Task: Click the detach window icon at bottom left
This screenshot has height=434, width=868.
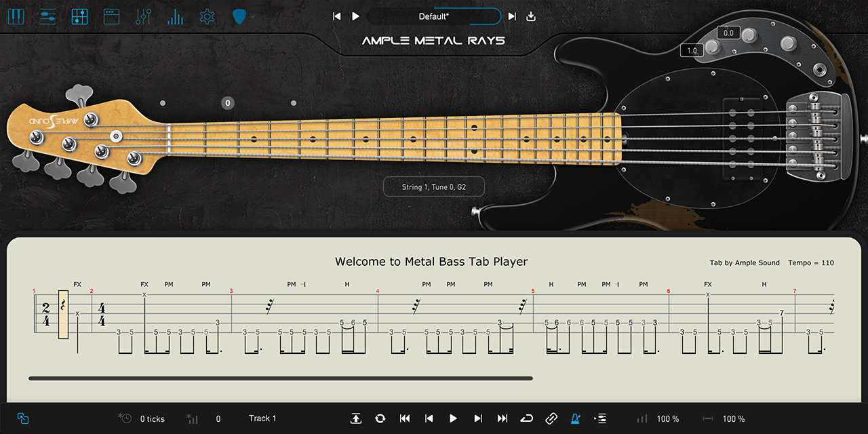Action: click(x=23, y=419)
